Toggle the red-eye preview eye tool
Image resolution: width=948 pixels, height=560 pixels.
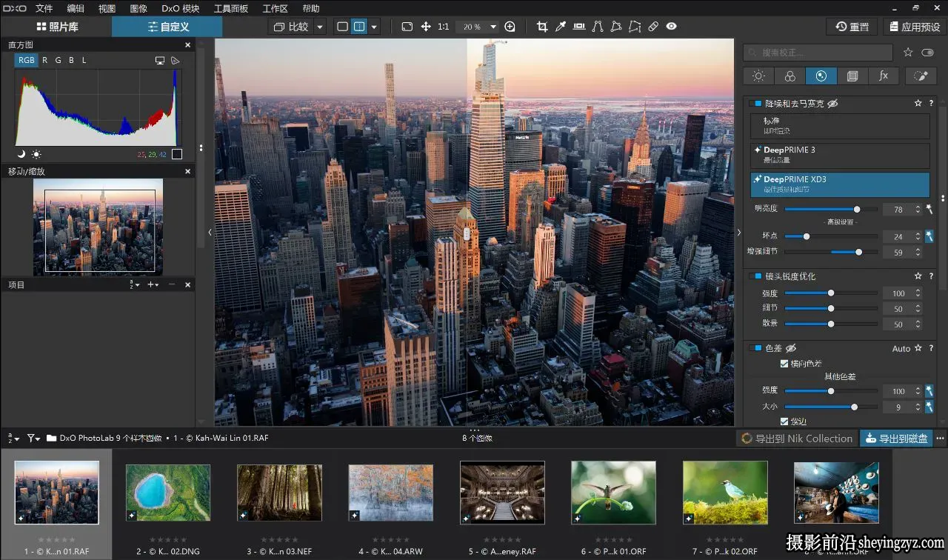671,27
